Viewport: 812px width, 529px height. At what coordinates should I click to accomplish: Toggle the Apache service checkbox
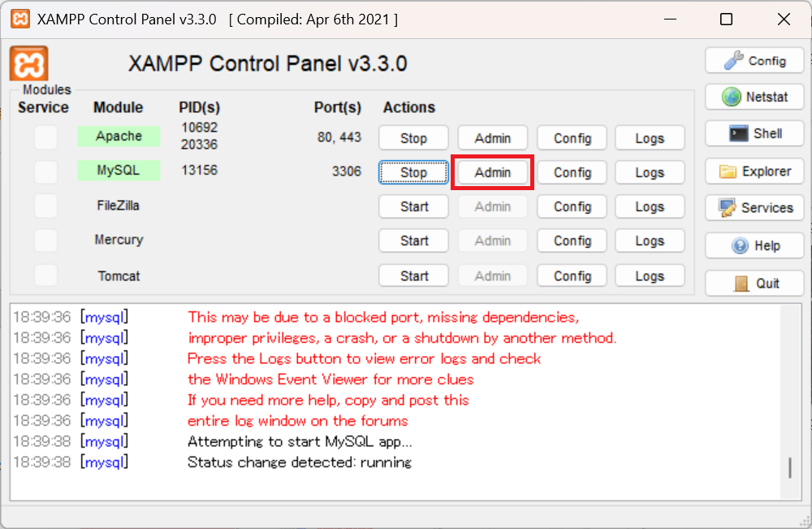(x=45, y=138)
